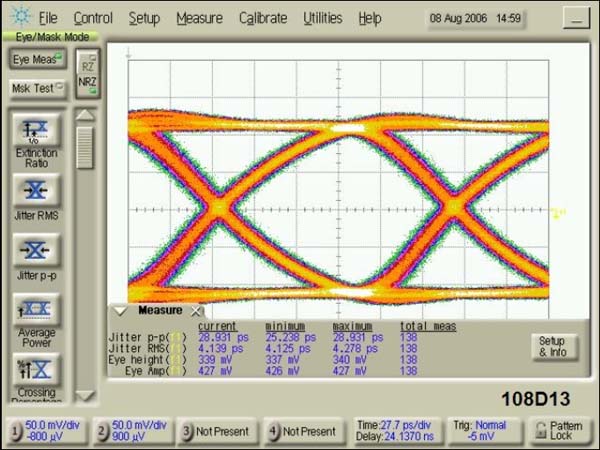600x450 pixels.
Task: Select the Jitter p-p measurement icon
Action: (36, 250)
